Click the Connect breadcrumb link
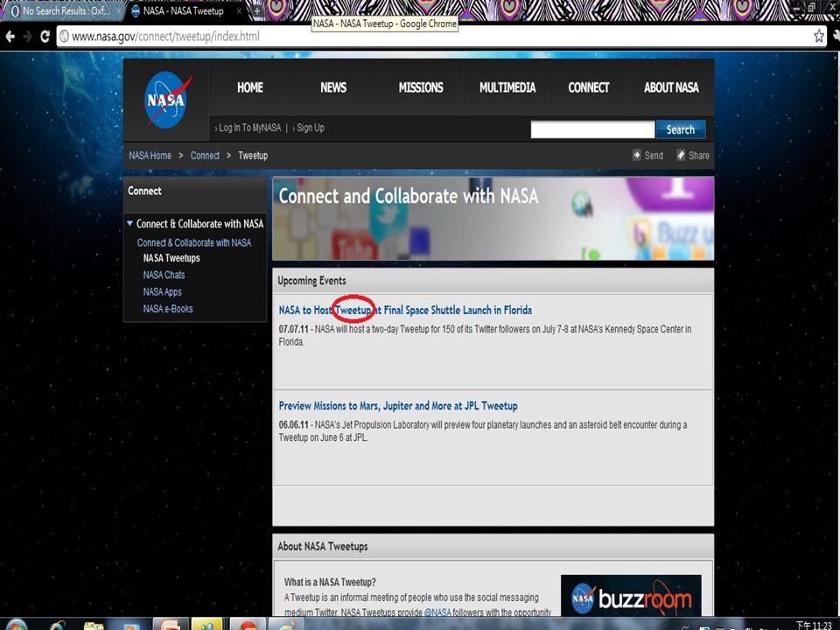This screenshot has width=840, height=630. (205, 156)
